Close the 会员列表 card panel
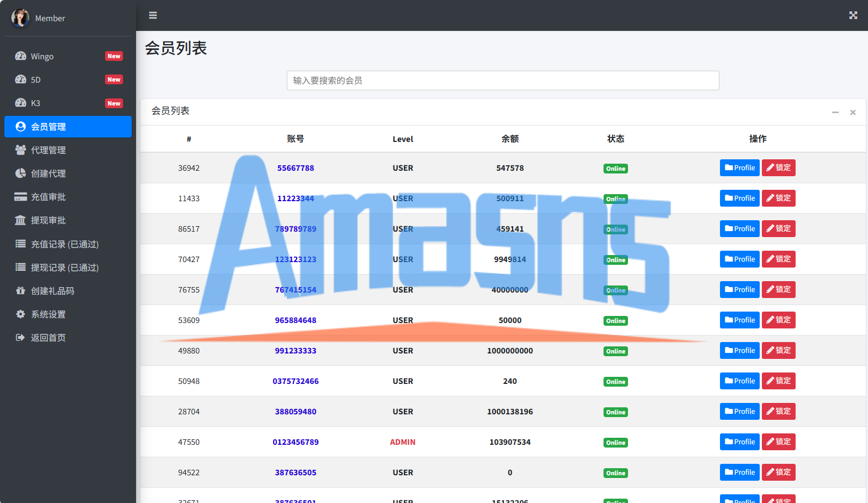 (853, 113)
